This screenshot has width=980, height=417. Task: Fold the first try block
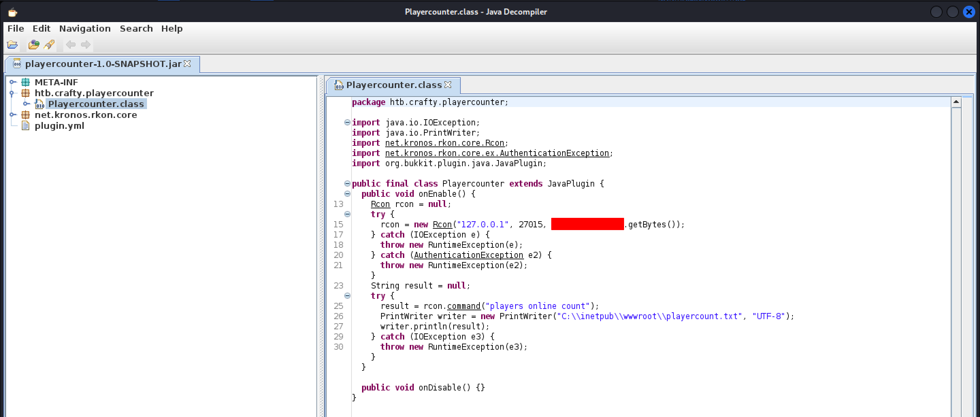tap(347, 214)
